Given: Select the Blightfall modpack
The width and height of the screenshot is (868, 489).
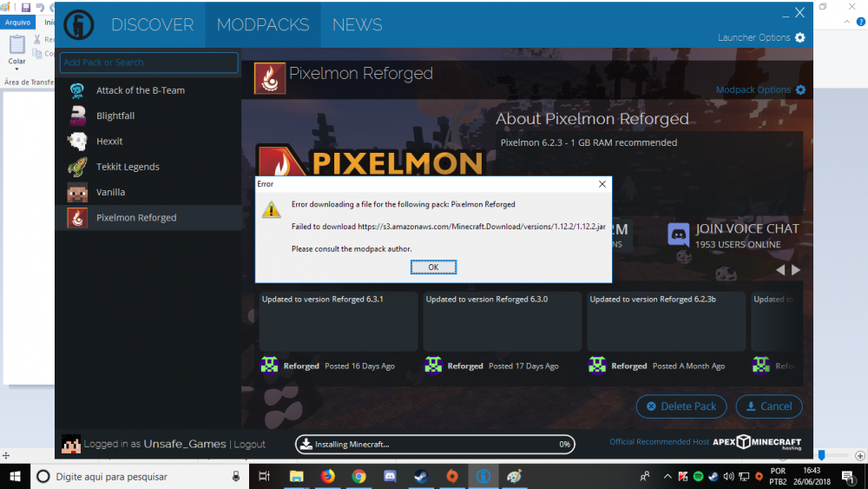Looking at the screenshot, I should click(148, 116).
